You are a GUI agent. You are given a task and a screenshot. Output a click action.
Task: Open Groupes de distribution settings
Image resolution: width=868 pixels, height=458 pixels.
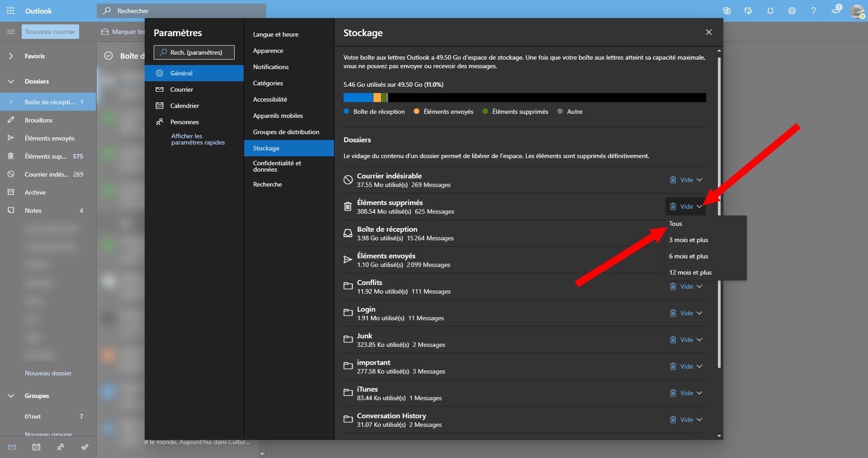point(289,132)
